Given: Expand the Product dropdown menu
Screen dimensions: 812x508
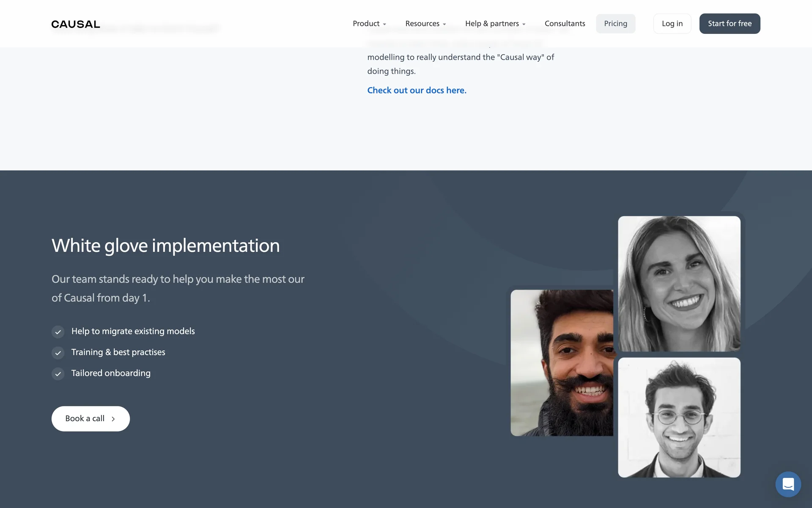Looking at the screenshot, I should coord(369,24).
